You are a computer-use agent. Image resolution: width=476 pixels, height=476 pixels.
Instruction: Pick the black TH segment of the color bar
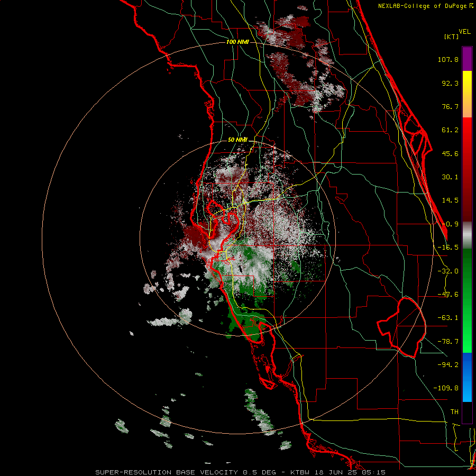[x=467, y=412]
